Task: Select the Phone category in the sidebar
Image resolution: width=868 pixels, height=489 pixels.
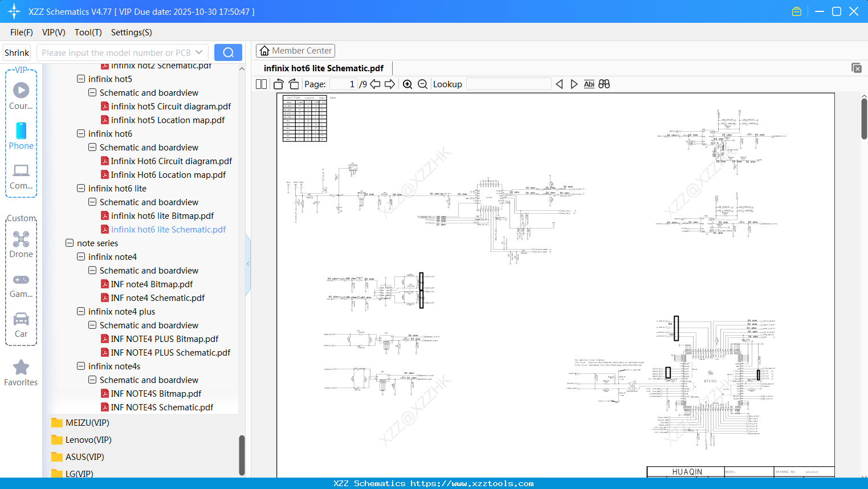Action: [21, 136]
